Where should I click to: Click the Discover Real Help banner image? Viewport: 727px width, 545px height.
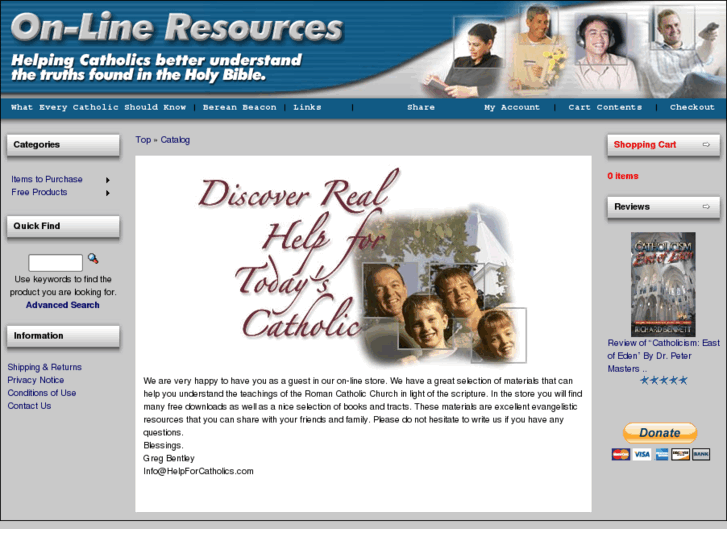[362, 266]
